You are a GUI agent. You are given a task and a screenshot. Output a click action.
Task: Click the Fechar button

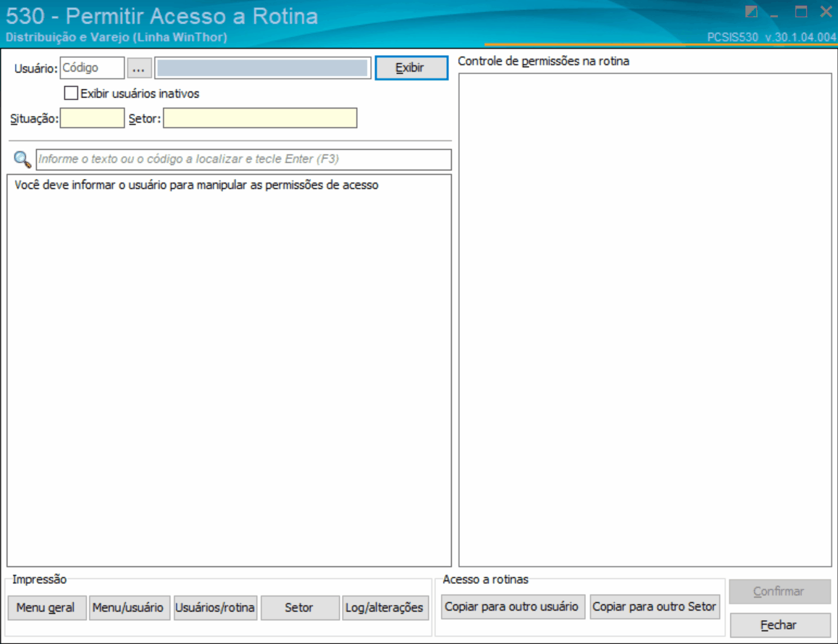(780, 624)
